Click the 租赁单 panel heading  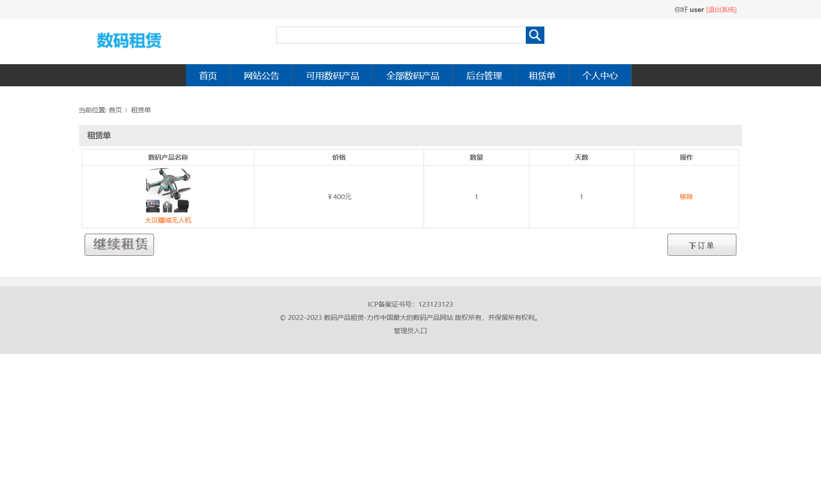click(x=99, y=135)
